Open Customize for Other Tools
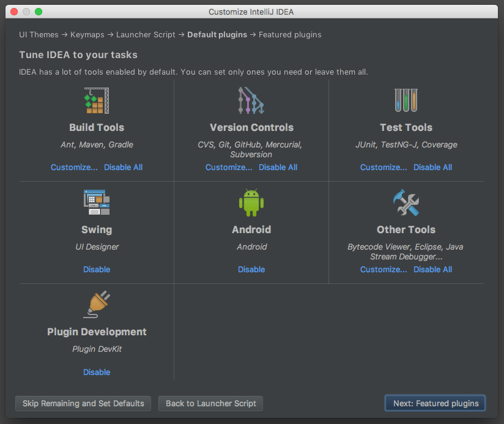The image size is (504, 424). point(384,269)
